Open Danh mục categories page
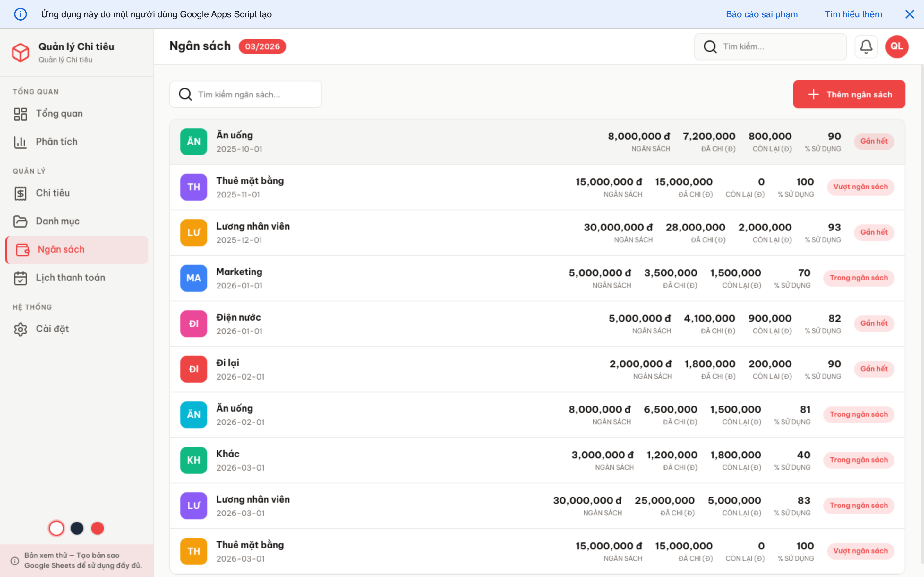Image resolution: width=924 pixels, height=577 pixels. [x=57, y=221]
